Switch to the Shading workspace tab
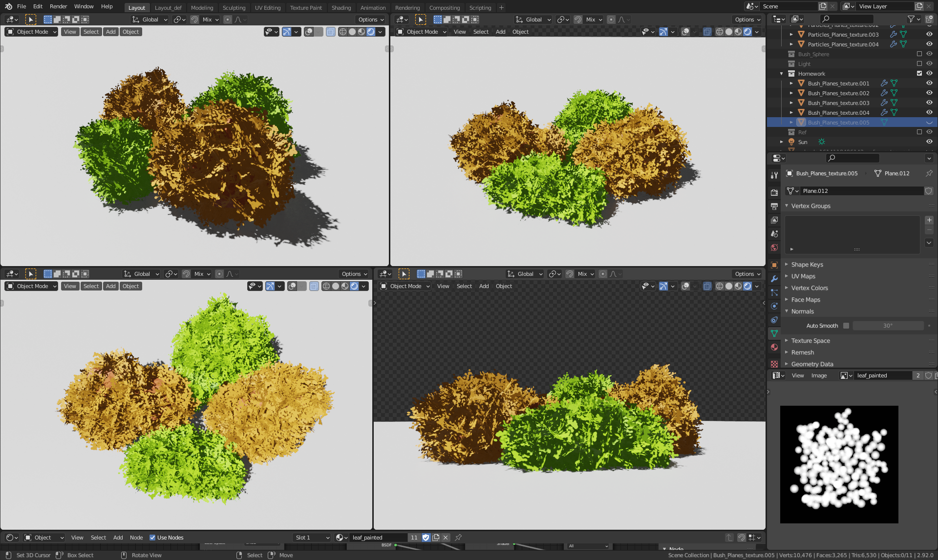 click(341, 8)
